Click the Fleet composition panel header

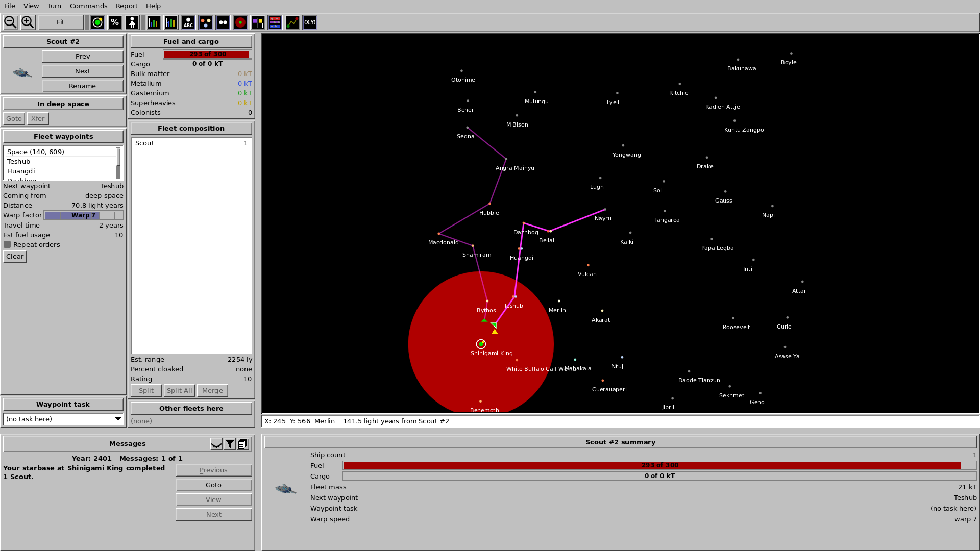click(x=191, y=129)
